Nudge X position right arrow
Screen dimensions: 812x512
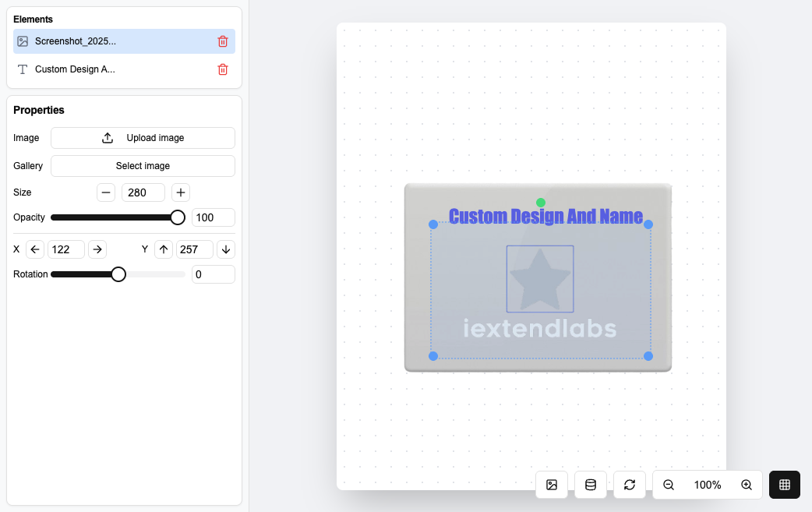coord(97,249)
